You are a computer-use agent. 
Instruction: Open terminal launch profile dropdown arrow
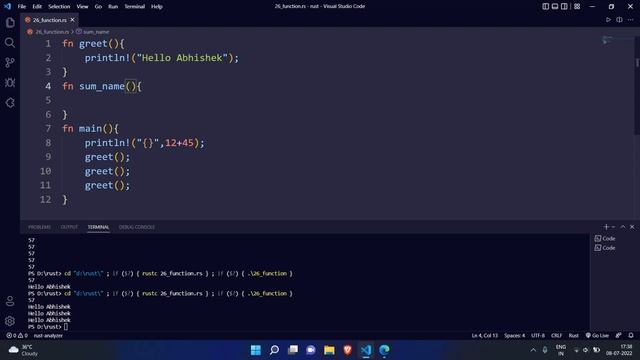tap(613, 227)
